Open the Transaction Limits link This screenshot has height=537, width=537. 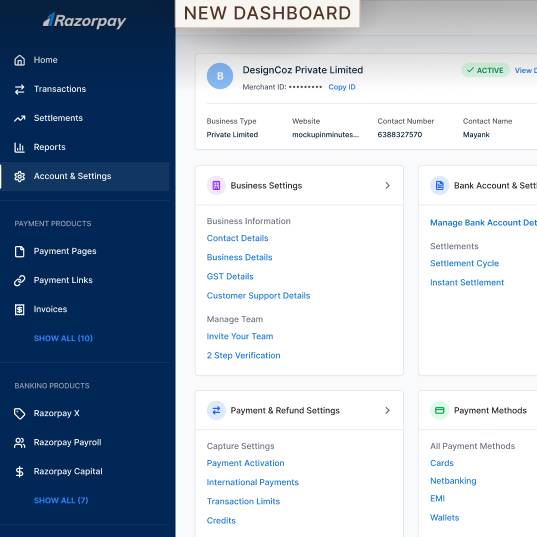click(243, 502)
